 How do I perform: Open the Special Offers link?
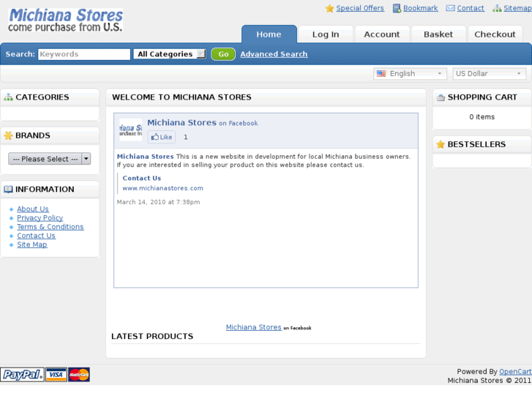pos(360,8)
